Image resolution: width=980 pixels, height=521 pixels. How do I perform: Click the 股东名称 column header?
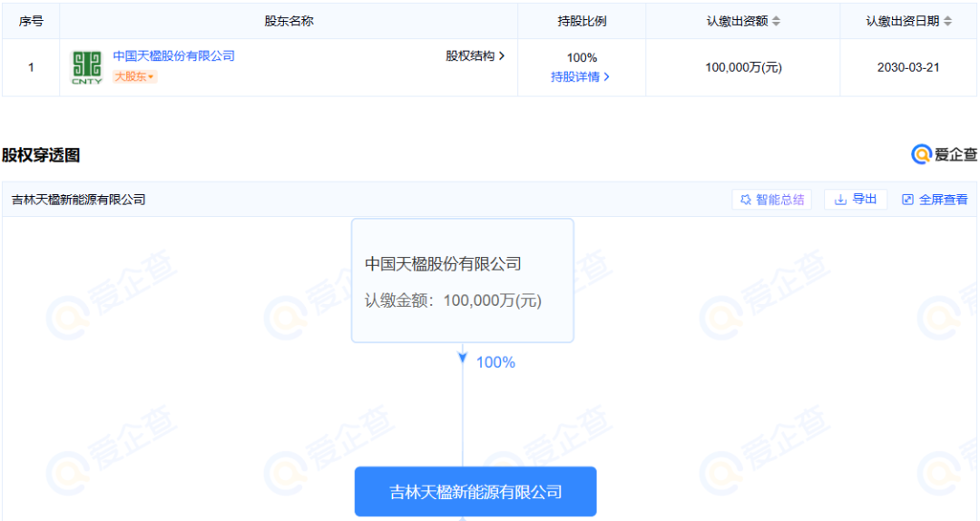point(289,21)
